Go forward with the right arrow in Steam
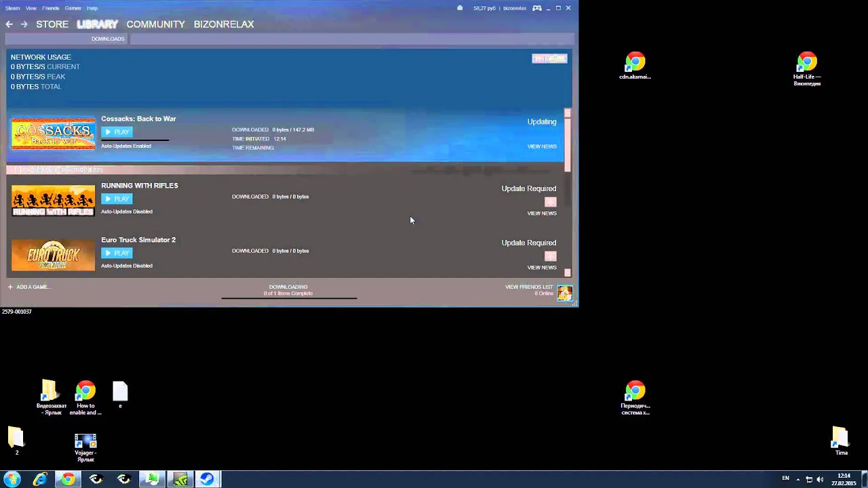 (x=24, y=24)
